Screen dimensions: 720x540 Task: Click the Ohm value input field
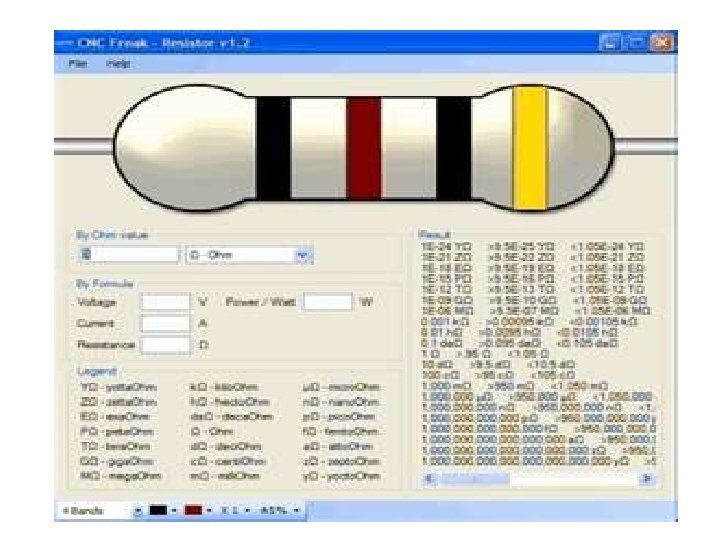pos(129,254)
